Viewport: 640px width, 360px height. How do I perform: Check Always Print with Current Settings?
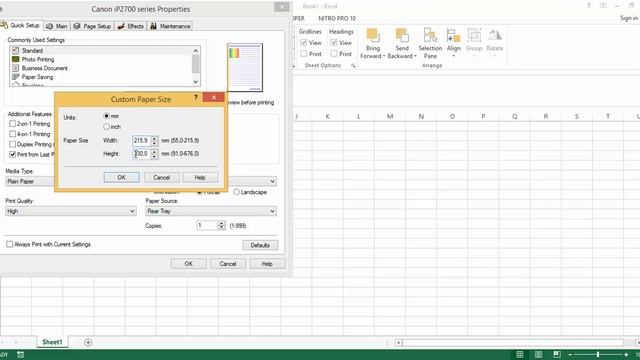coord(9,244)
